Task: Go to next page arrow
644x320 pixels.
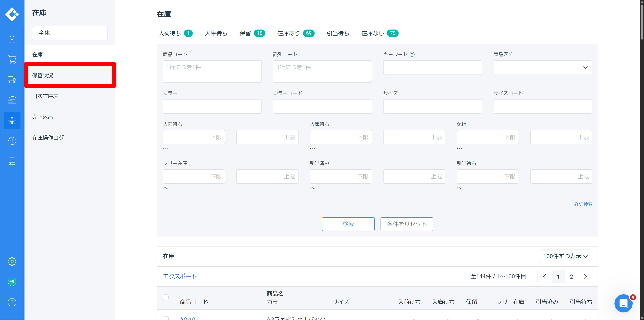Action: 585,277
